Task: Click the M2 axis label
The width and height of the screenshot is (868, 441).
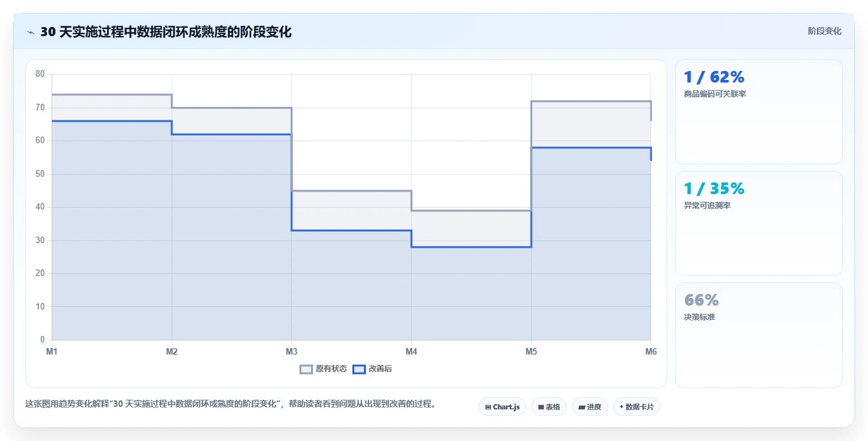Action: click(172, 351)
